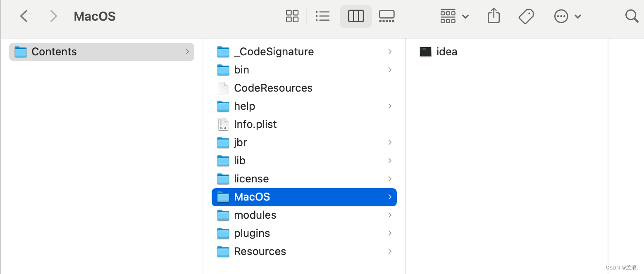This screenshot has width=644, height=274.
Task: Click the help folder icon
Action: (223, 106)
